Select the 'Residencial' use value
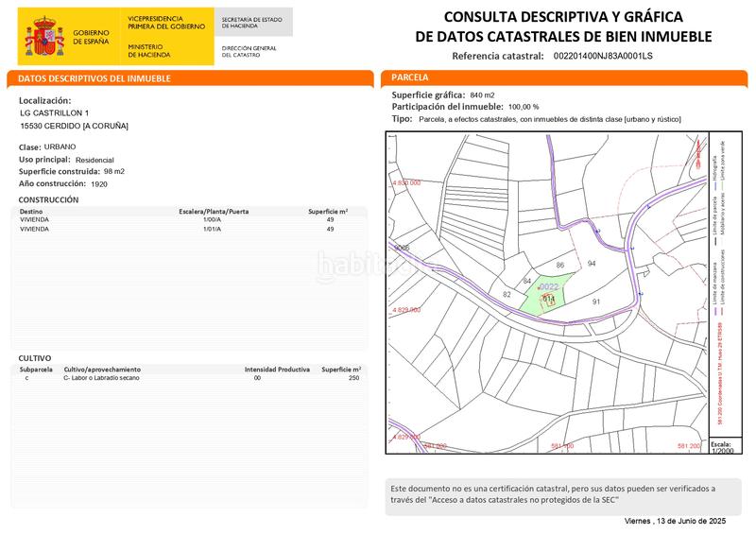756x534 pixels. click(x=94, y=160)
